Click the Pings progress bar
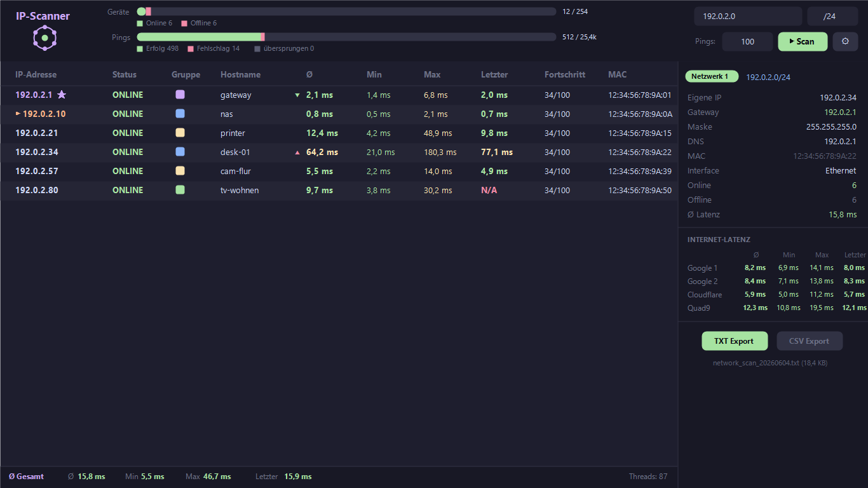The image size is (868, 488). 346,37
